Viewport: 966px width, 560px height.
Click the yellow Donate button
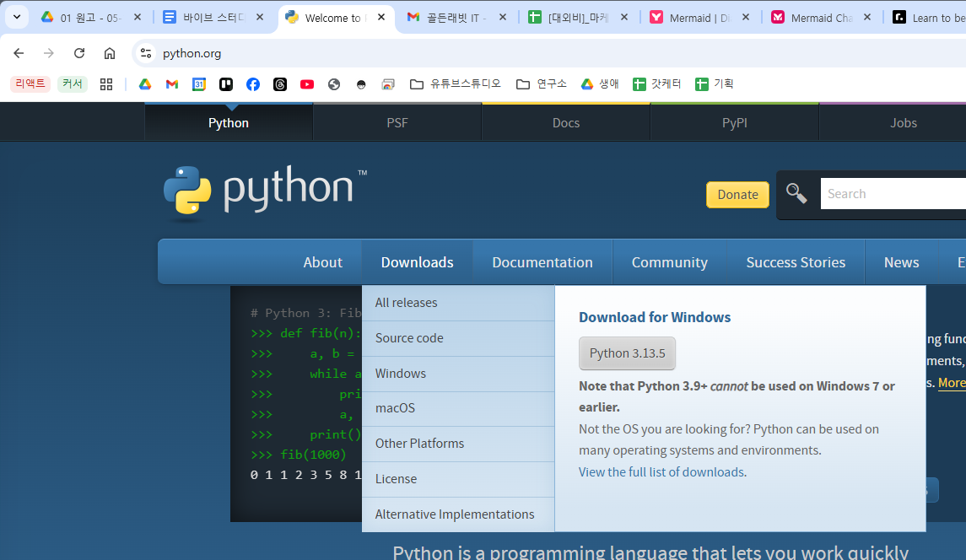coord(737,195)
